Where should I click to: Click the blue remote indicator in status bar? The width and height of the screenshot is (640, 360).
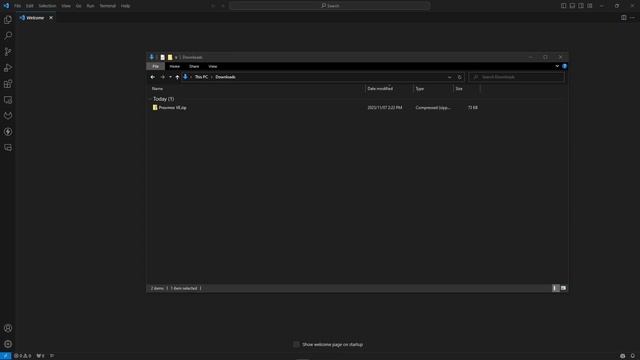coord(5,356)
